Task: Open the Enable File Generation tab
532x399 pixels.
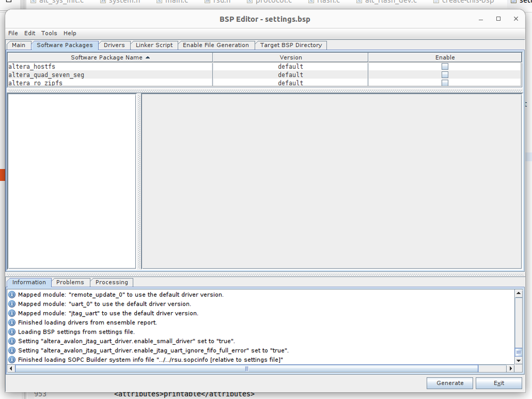Action: 216,45
